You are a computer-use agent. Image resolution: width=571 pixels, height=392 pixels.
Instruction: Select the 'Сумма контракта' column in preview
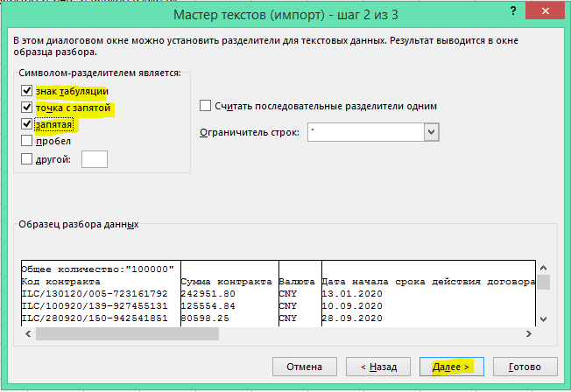click(228, 283)
